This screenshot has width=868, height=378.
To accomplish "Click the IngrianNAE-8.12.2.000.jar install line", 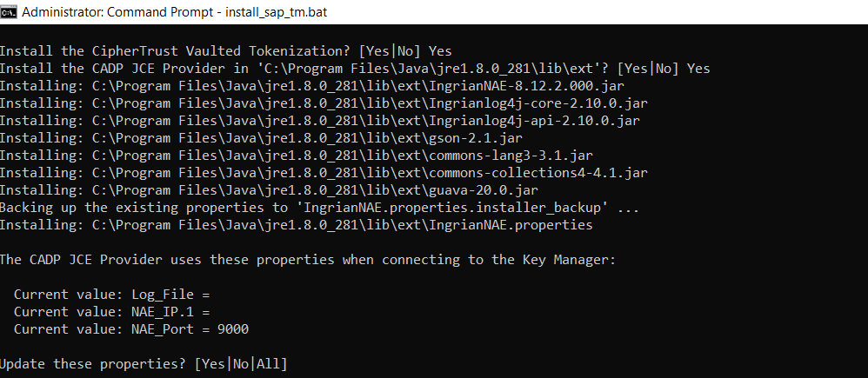I will pos(311,86).
